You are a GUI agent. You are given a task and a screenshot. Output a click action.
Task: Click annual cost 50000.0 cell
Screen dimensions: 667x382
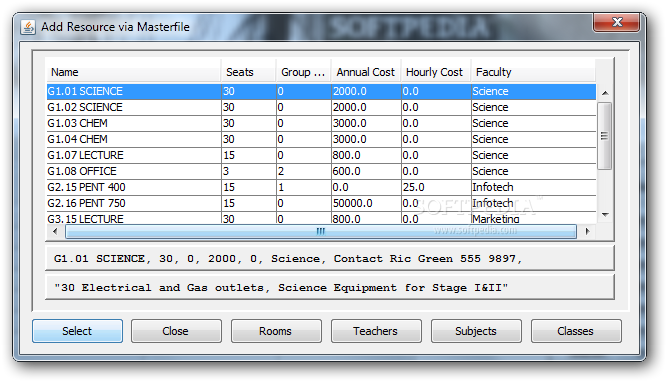(366, 203)
